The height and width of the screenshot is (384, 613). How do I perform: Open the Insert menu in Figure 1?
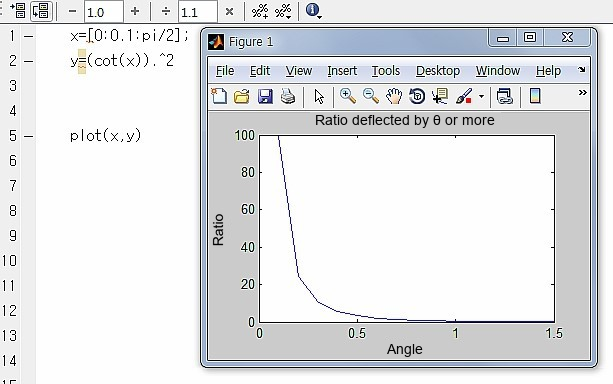pyautogui.click(x=342, y=71)
